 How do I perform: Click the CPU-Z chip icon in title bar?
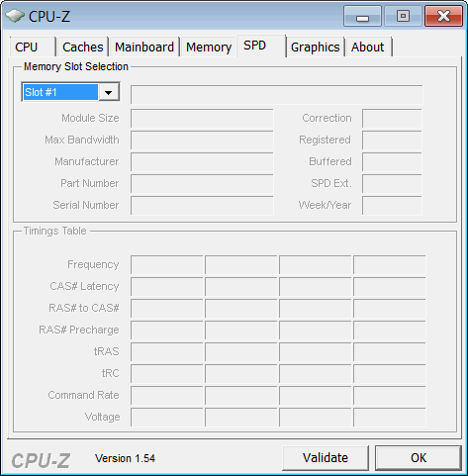pyautogui.click(x=15, y=16)
